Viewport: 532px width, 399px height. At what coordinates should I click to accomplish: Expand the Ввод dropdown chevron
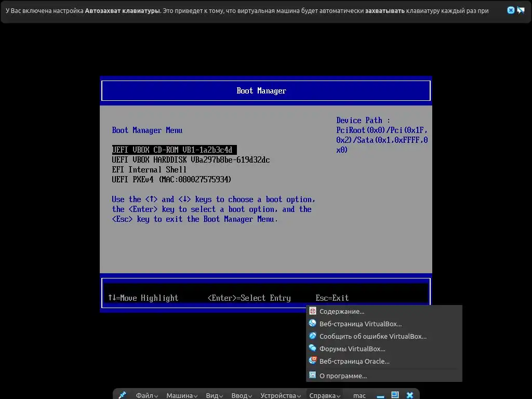point(250,396)
